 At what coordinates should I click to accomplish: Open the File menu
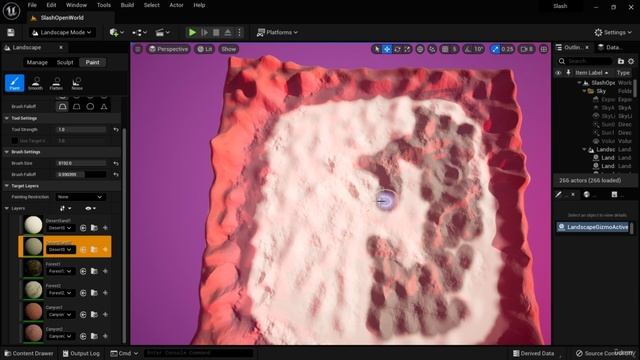coord(32,5)
